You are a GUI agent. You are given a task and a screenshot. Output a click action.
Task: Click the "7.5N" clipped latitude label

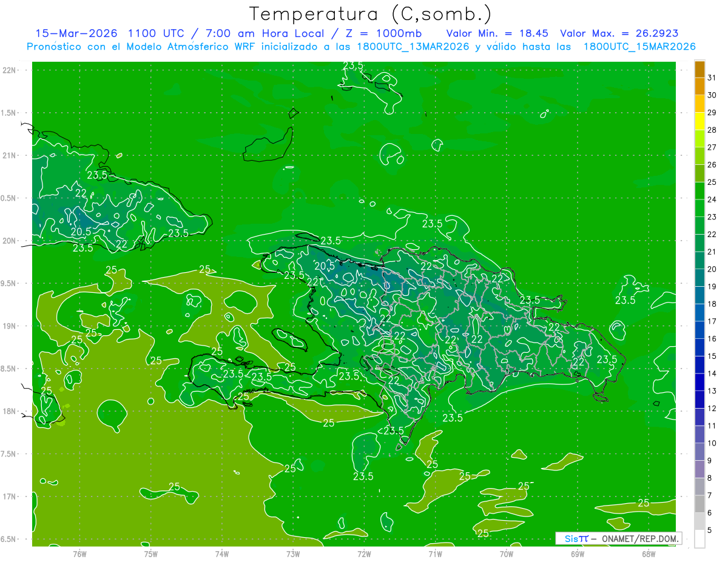tap(9, 454)
